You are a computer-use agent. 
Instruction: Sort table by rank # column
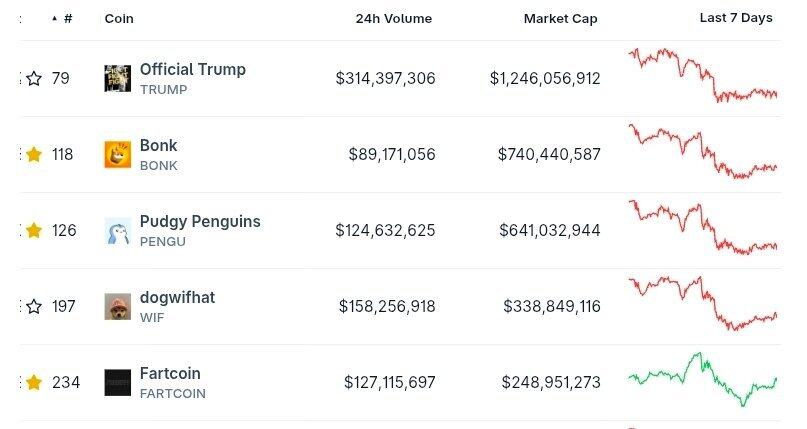[67, 18]
